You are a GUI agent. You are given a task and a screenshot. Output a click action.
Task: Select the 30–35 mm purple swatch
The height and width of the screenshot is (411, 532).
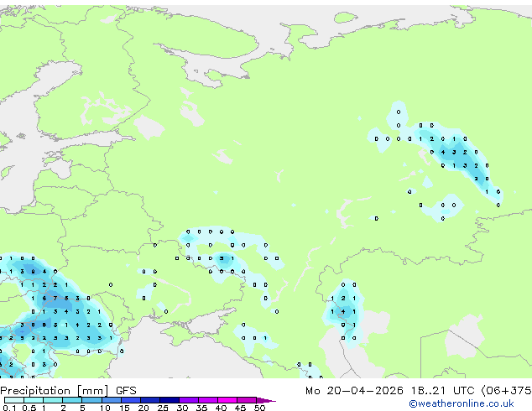point(188,400)
